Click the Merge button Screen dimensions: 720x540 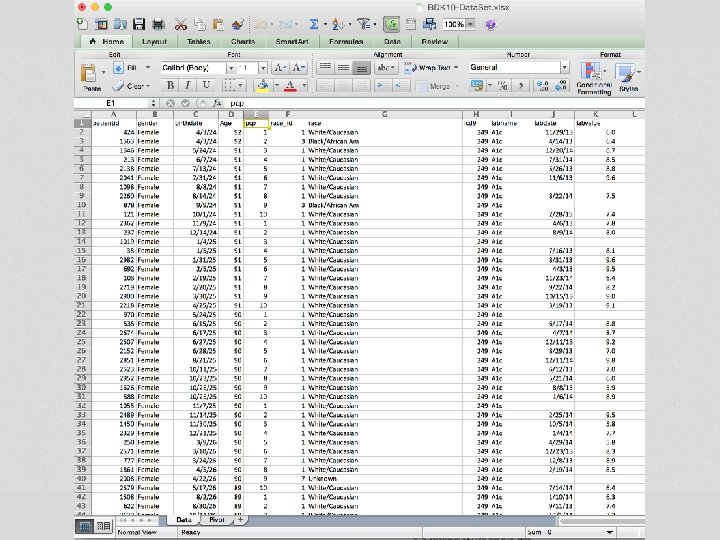pyautogui.click(x=437, y=86)
